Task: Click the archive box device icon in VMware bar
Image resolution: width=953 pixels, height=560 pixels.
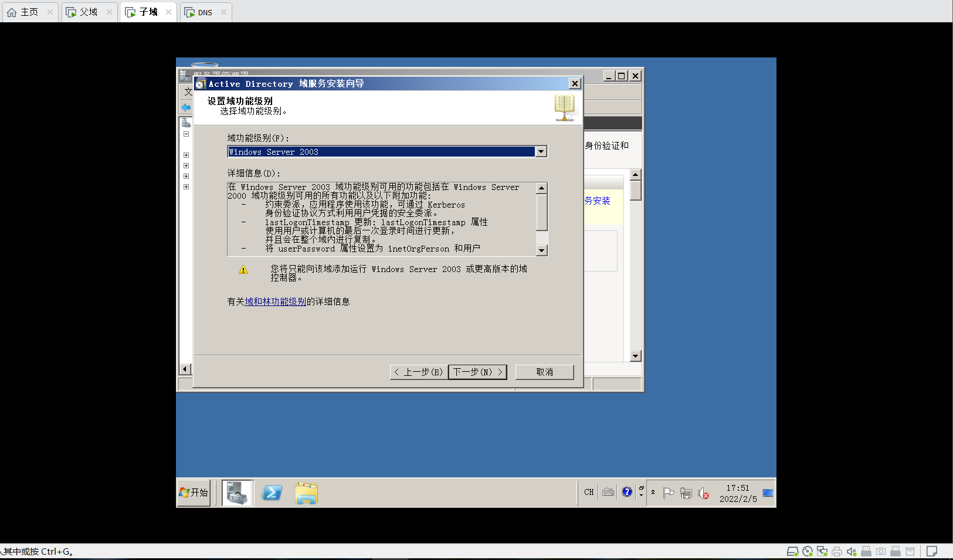Action: [910, 551]
